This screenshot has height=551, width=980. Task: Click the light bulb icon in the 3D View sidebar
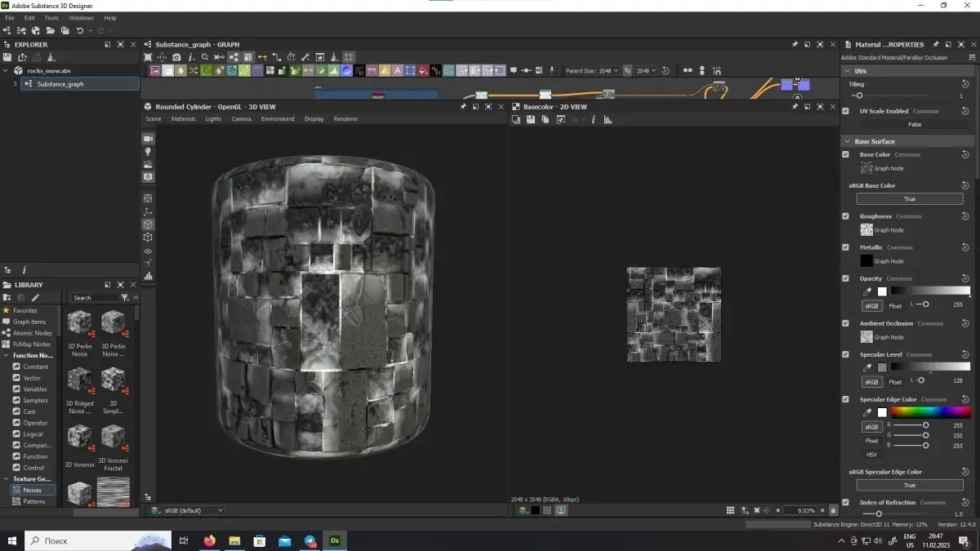148,152
